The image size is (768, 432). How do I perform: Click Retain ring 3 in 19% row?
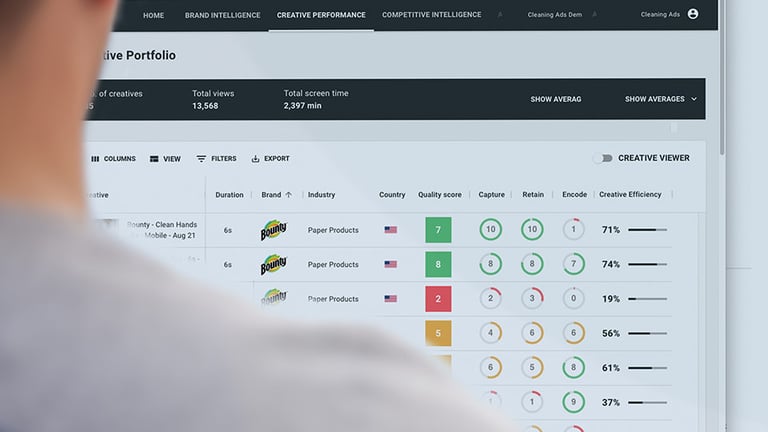click(532, 298)
